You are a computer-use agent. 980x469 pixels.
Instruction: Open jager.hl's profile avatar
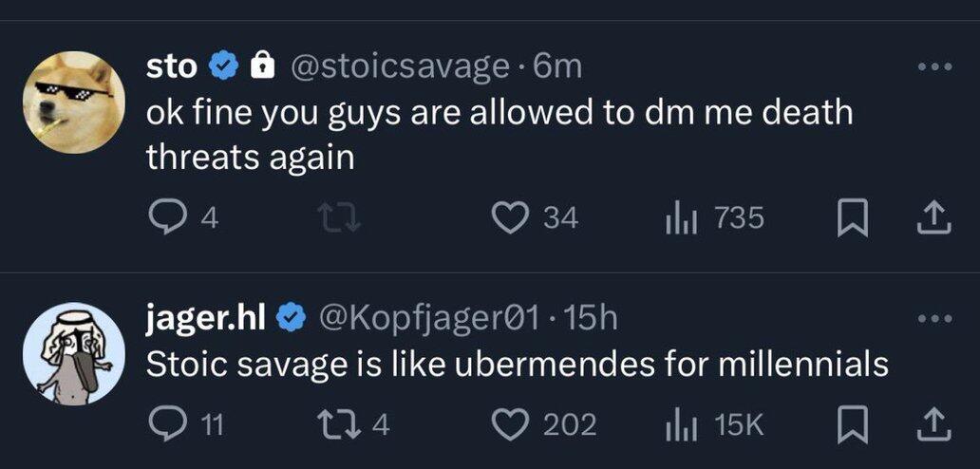point(74,353)
